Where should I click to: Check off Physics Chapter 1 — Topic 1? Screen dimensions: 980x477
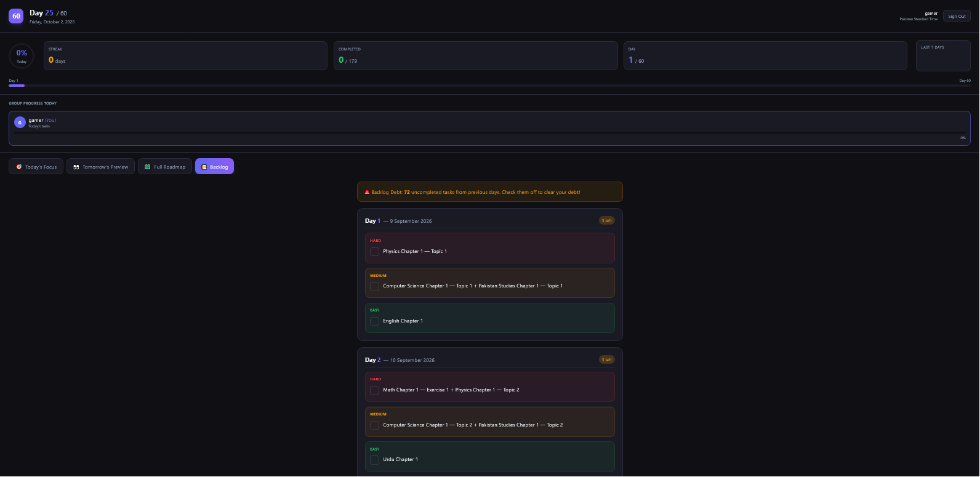(x=374, y=252)
